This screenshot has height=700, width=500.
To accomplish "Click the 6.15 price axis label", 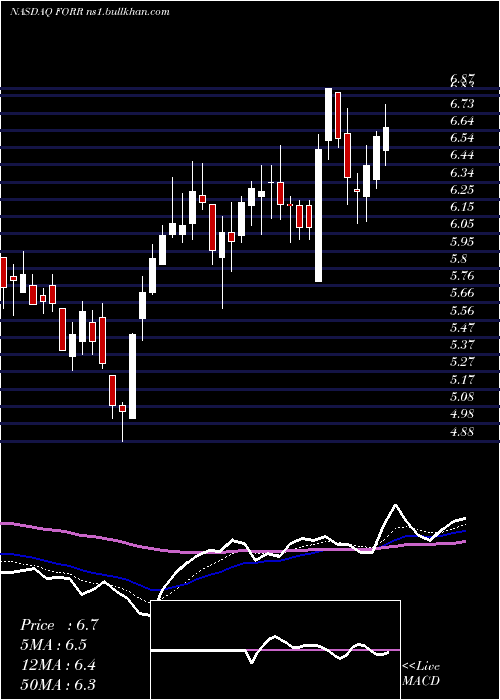I will tap(462, 207).
